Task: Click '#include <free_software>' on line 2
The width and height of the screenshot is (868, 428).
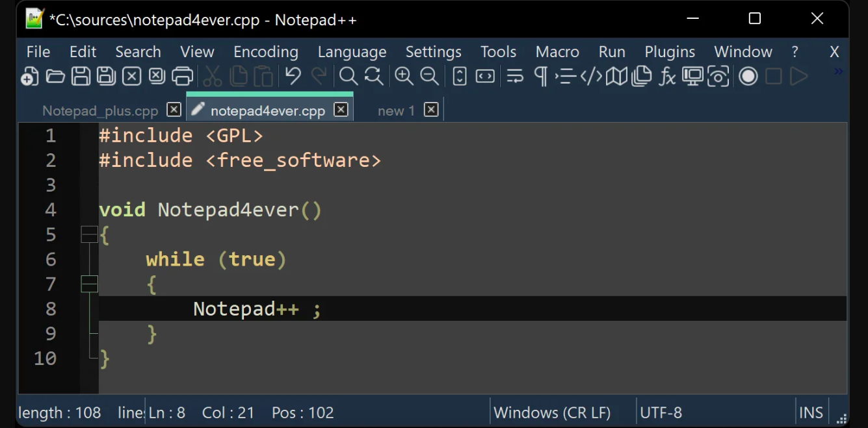Action: [240, 160]
